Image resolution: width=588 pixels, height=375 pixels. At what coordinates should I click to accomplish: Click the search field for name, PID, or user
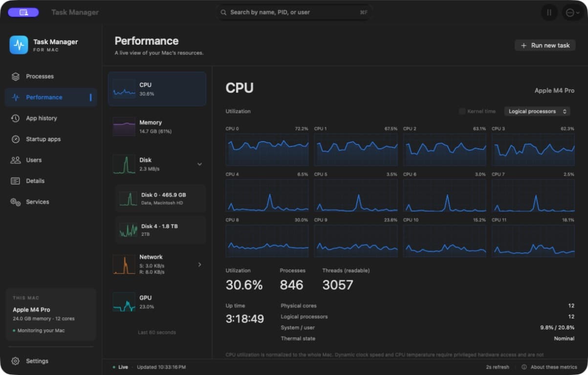tap(294, 12)
